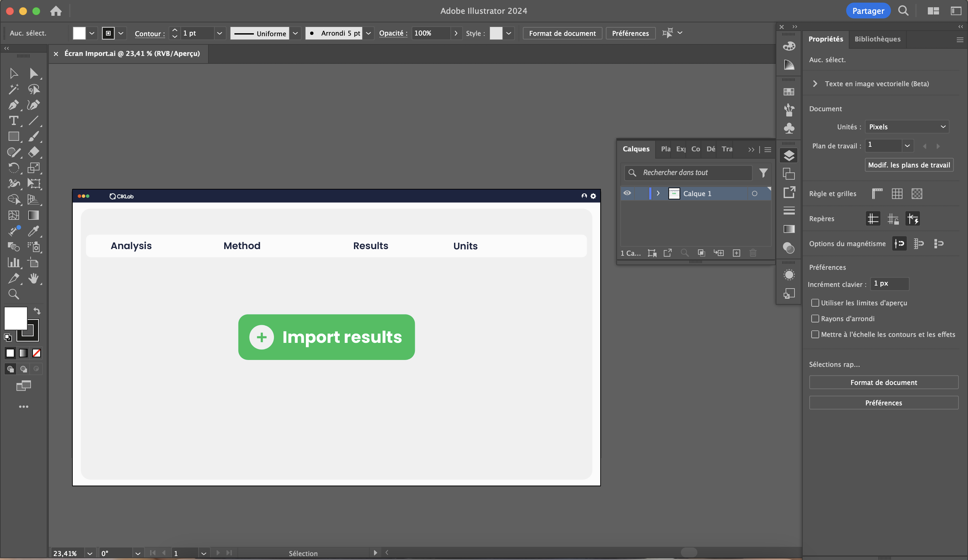Open the Unités dropdown showing Pixels
Viewport: 968px width, 560px height.
(906, 127)
